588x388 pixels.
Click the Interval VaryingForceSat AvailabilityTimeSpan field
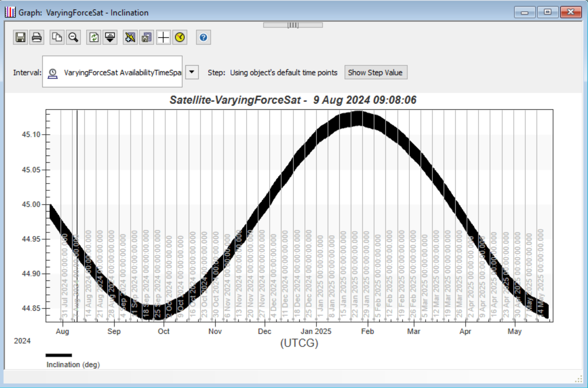(112, 72)
